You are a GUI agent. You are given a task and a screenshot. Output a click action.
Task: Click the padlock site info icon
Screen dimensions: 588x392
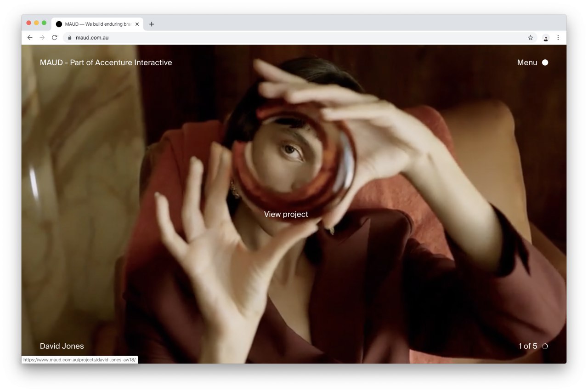tap(70, 38)
